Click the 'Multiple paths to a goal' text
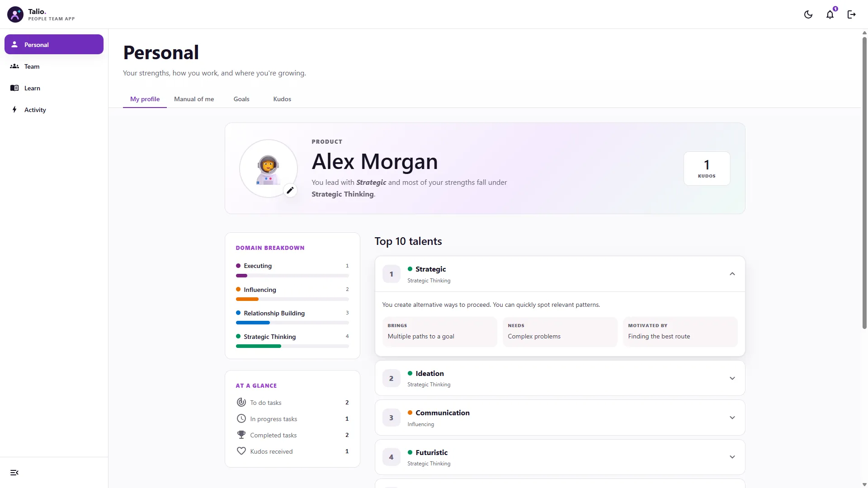This screenshot has width=868, height=488. (421, 336)
